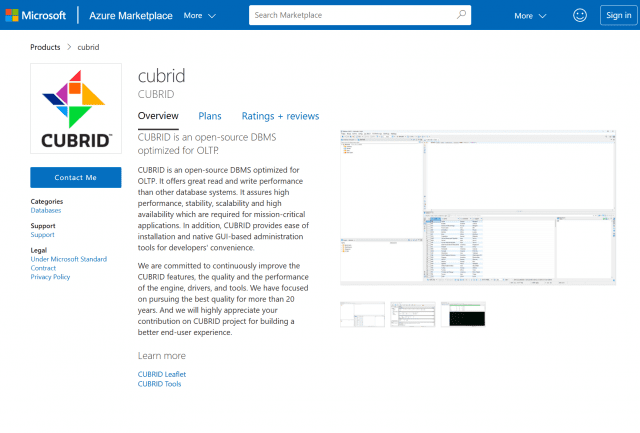The height and width of the screenshot is (433, 640).
Task: Click the search magnifier icon
Action: point(461,16)
